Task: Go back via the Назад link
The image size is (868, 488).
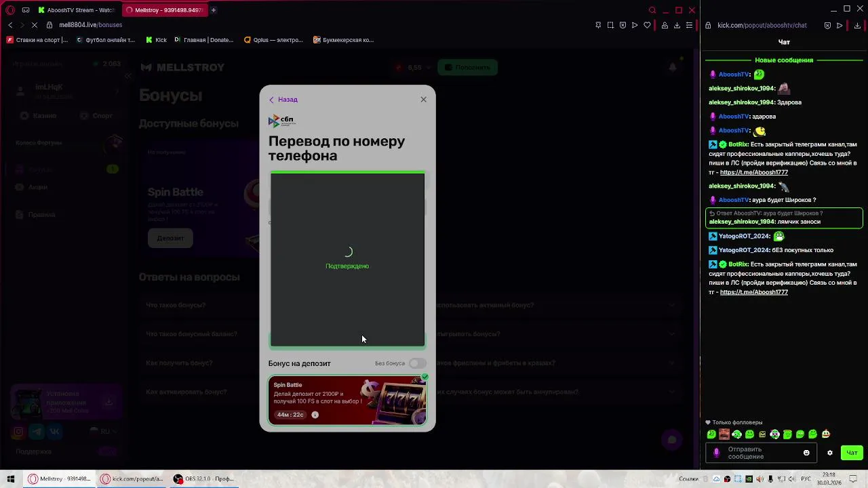Action: [x=283, y=100]
